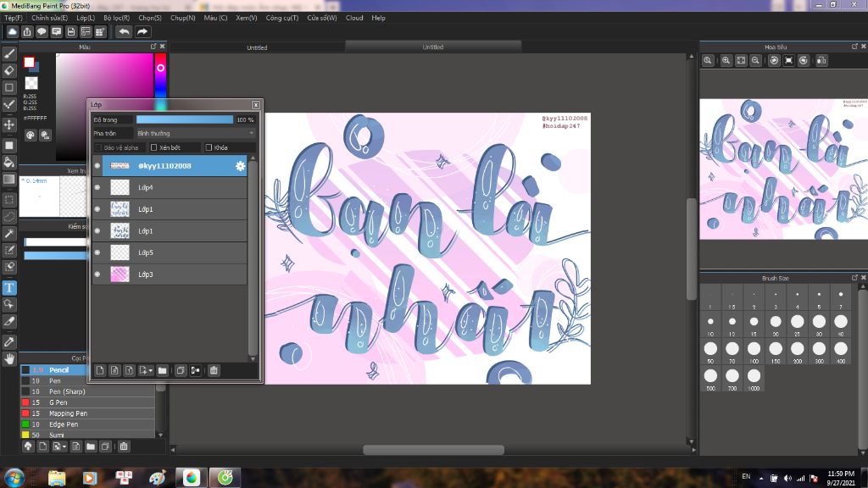The width and height of the screenshot is (868, 488).
Task: Select the Edge Pen brush
Action: coord(88,424)
